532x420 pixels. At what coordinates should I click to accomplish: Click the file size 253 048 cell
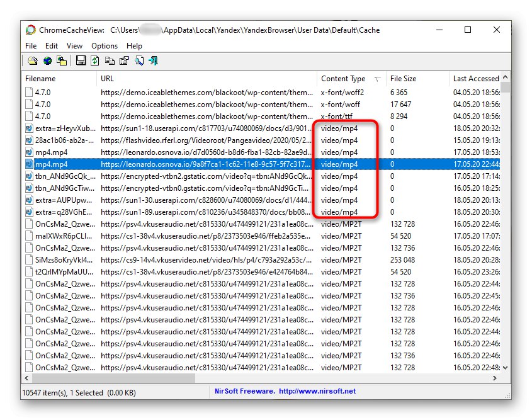click(x=402, y=260)
